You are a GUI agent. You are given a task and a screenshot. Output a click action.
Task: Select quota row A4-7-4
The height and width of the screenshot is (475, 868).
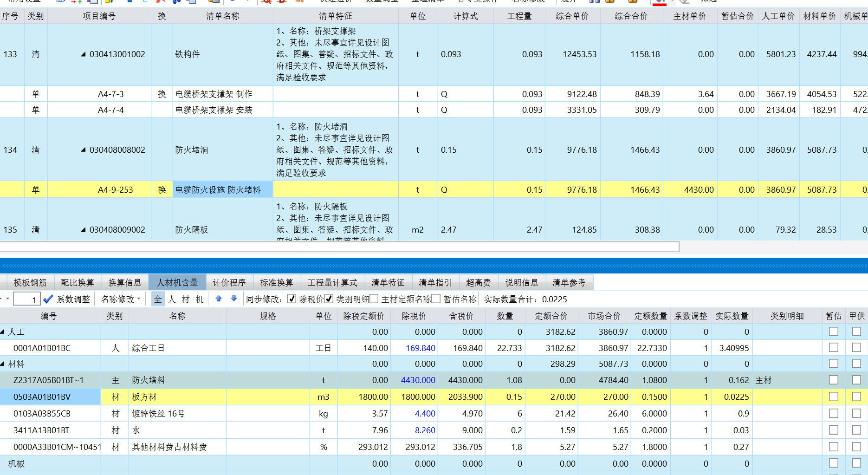pyautogui.click(x=111, y=110)
